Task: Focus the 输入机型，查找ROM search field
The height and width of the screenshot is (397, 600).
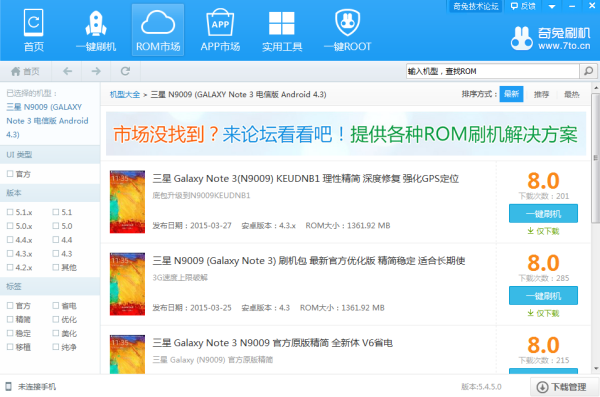Action: click(492, 71)
